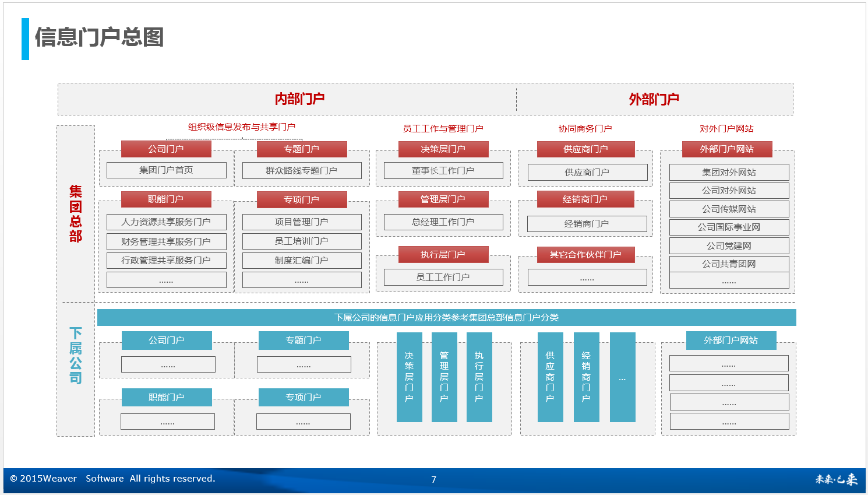Click the 员工培训门户 box
This screenshot has height=495, width=868.
tap(301, 241)
